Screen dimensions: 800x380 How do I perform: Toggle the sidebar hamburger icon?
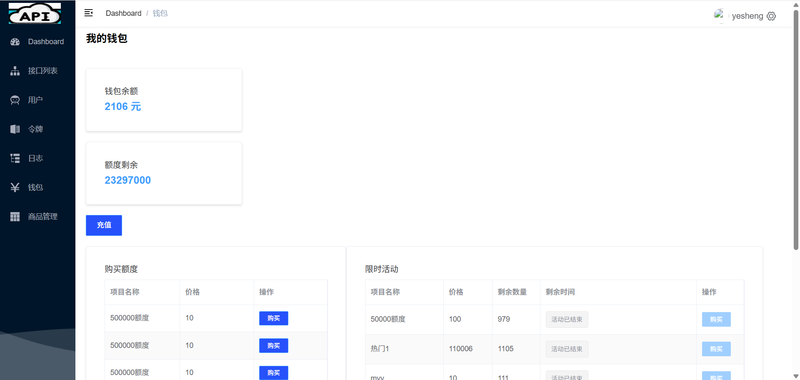[x=89, y=13]
